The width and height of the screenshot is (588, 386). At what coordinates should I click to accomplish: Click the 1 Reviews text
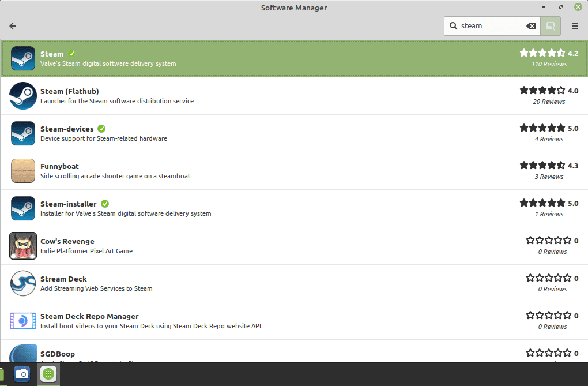(549, 215)
